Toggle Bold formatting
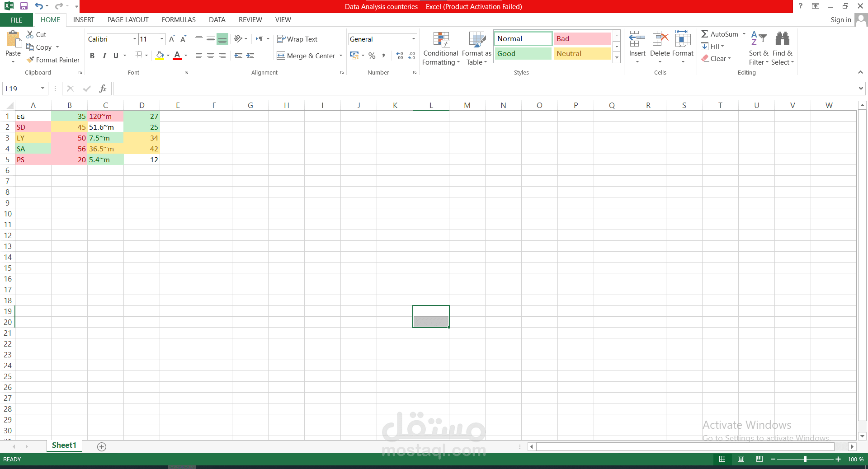The height and width of the screenshot is (469, 868). 92,56
